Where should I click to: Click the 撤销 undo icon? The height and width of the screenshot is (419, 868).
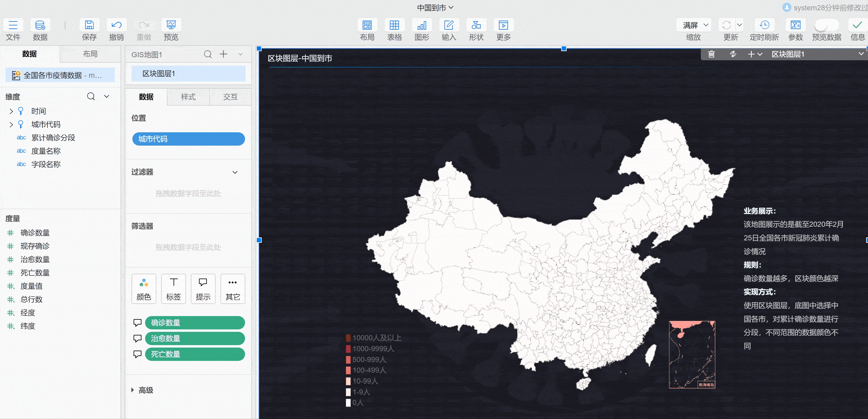(x=116, y=25)
